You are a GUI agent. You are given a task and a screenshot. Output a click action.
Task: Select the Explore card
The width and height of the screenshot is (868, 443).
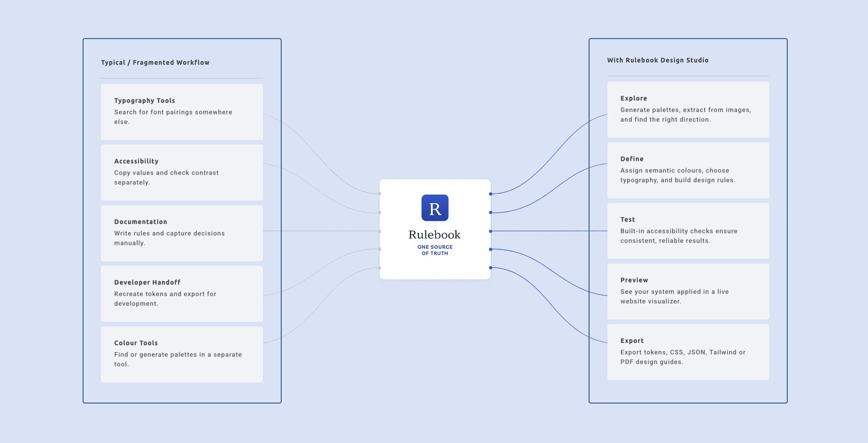688,110
